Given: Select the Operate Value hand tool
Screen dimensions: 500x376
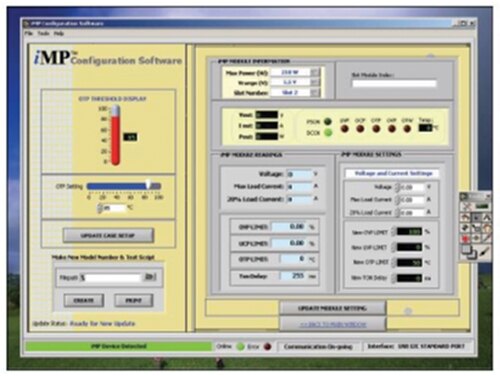Looking at the screenshot, I should [466, 218].
